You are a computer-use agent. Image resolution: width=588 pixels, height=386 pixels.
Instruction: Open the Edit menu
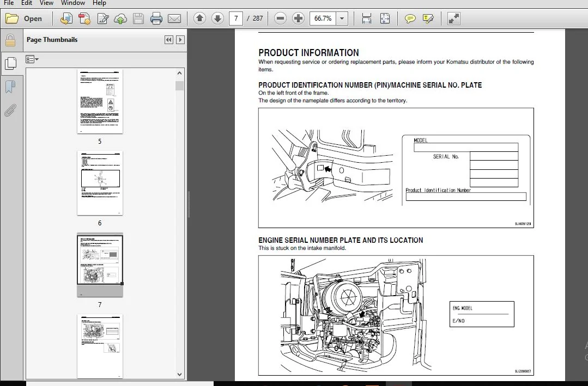[27, 3]
